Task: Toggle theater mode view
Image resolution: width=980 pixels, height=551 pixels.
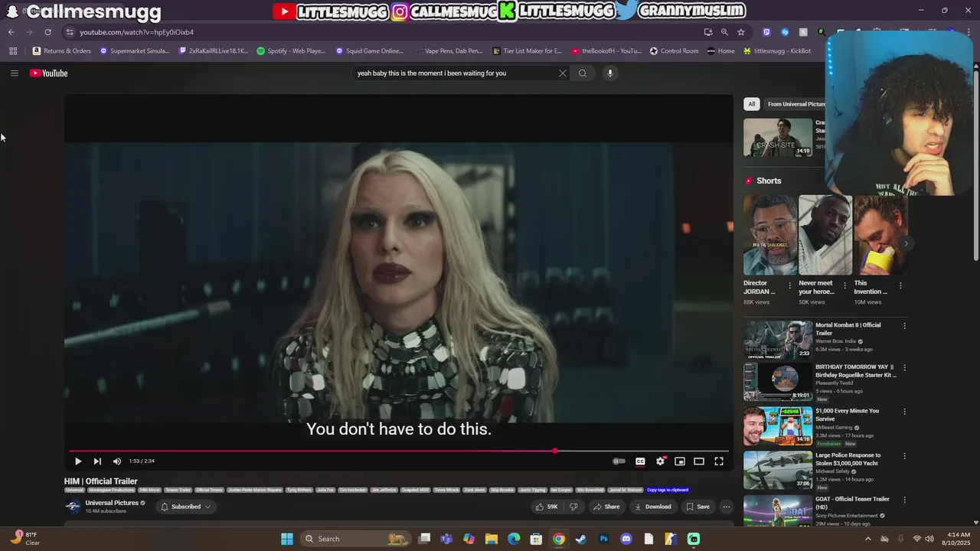Action: [x=699, y=461]
